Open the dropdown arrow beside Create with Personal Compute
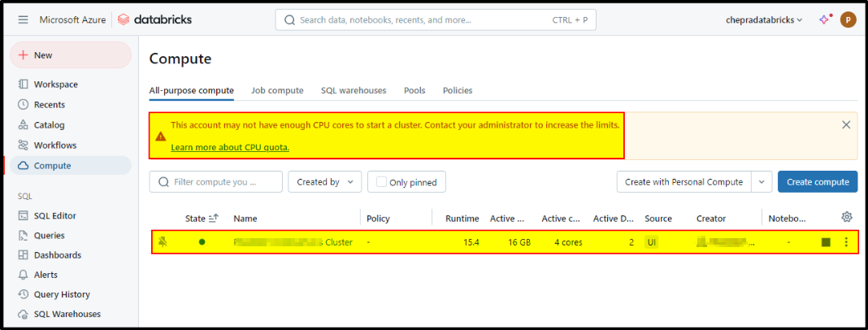This screenshot has height=330, width=868. pyautogui.click(x=762, y=181)
